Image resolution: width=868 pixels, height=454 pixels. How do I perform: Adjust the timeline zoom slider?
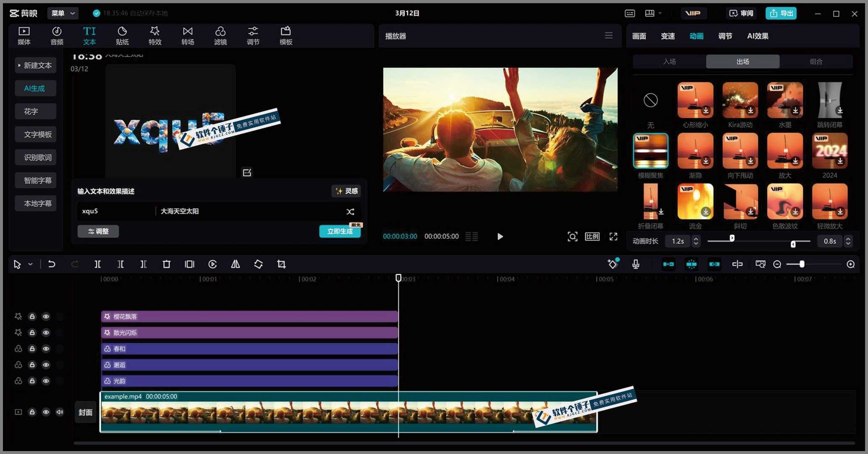(x=802, y=264)
